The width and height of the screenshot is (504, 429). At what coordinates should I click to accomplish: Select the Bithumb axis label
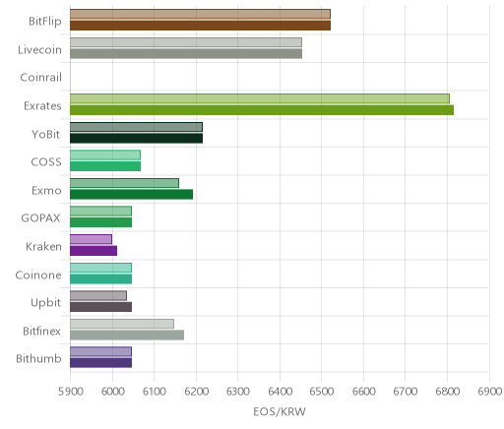[x=38, y=358]
